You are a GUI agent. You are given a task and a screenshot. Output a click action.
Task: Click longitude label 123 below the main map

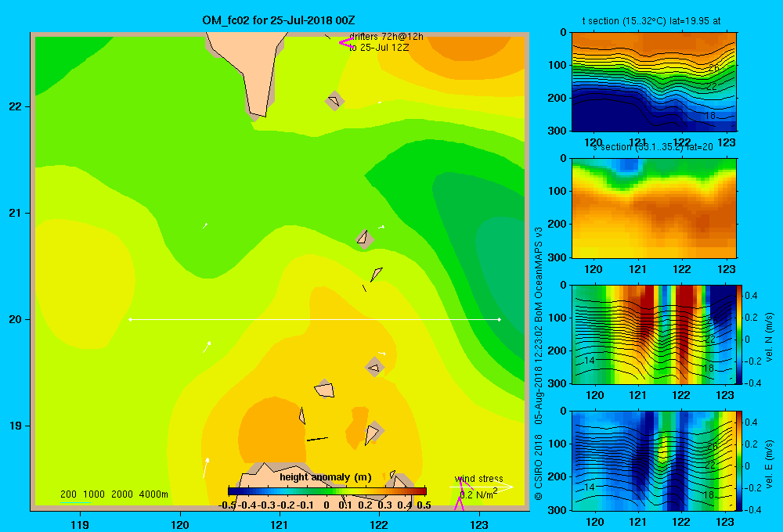[479, 524]
